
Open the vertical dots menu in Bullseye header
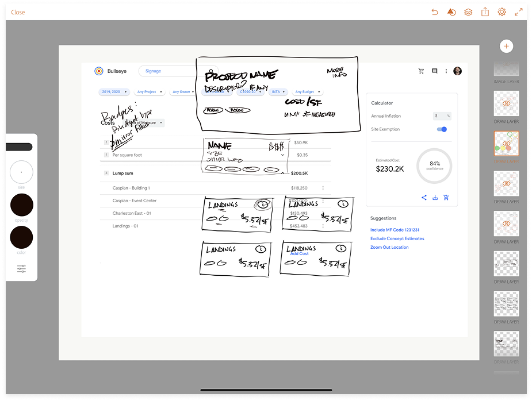pos(446,71)
